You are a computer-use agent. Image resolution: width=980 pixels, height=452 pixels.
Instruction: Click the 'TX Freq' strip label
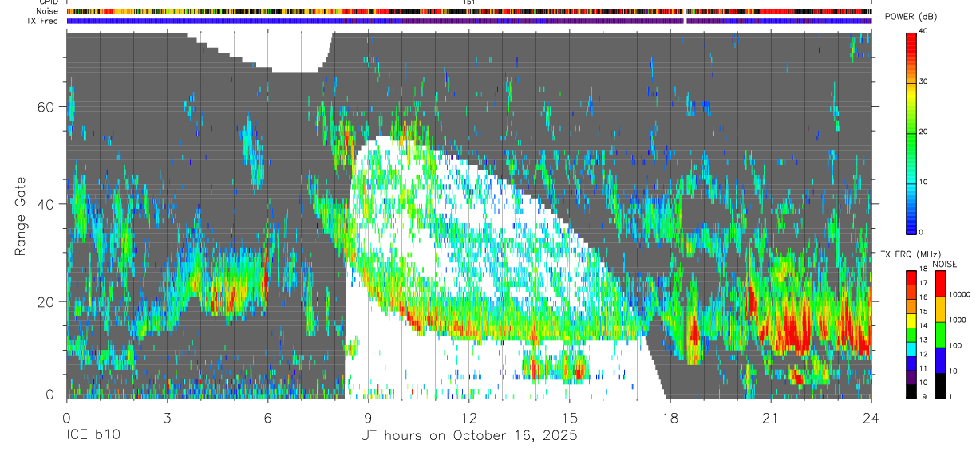[43, 21]
